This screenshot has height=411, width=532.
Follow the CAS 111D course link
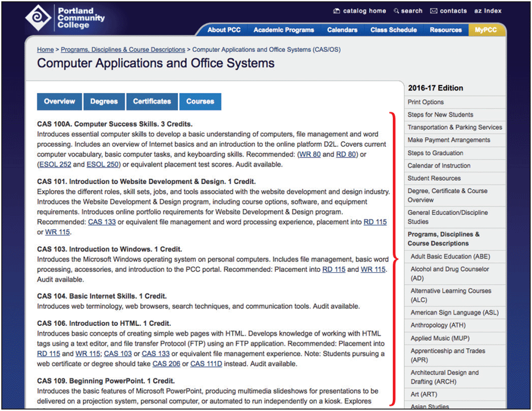(x=206, y=364)
